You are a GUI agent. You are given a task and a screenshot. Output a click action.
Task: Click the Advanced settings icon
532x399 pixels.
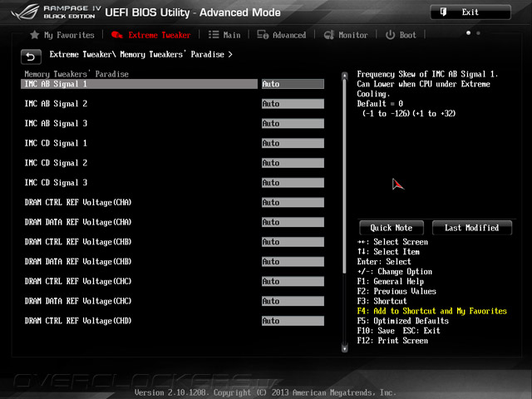[x=263, y=35]
